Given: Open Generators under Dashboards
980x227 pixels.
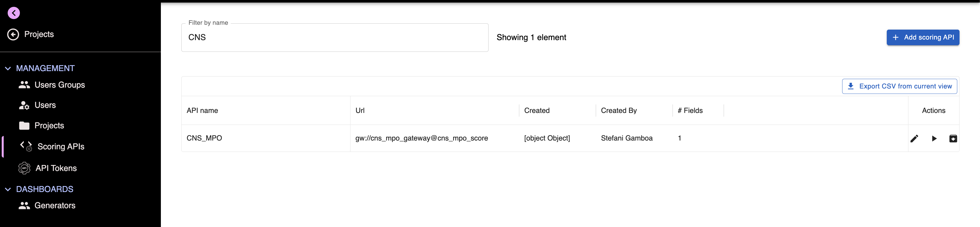Looking at the screenshot, I should (x=47, y=206).
